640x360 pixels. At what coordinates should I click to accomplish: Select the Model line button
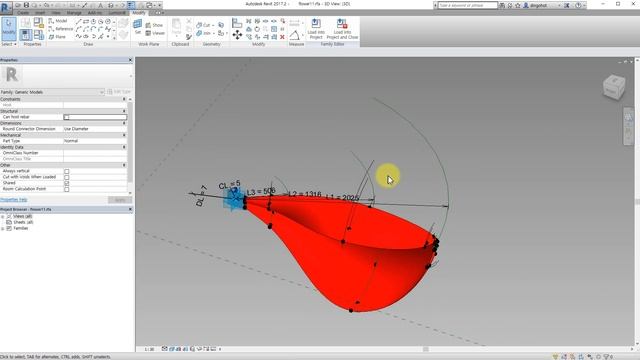[58, 21]
